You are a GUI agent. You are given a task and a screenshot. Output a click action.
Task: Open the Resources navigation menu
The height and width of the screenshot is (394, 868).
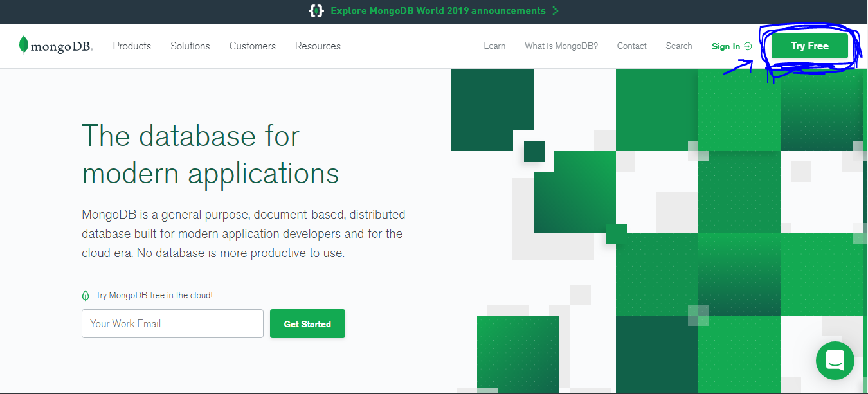pyautogui.click(x=318, y=46)
